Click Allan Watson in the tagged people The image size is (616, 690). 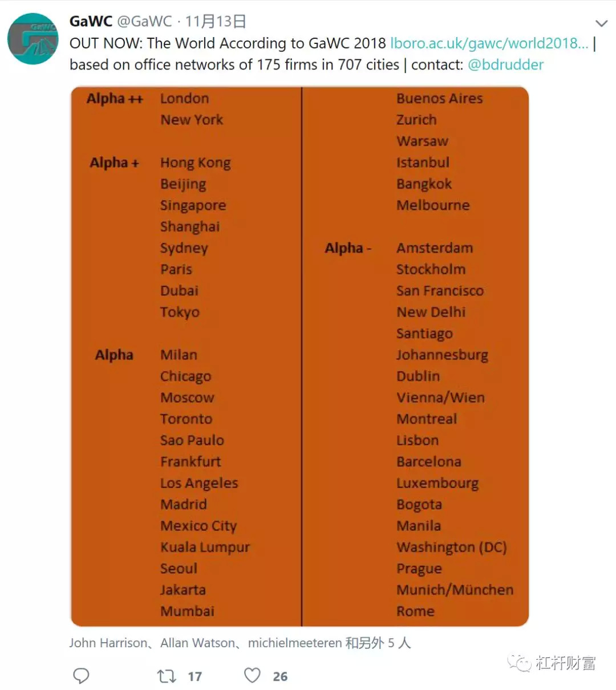coord(197,643)
